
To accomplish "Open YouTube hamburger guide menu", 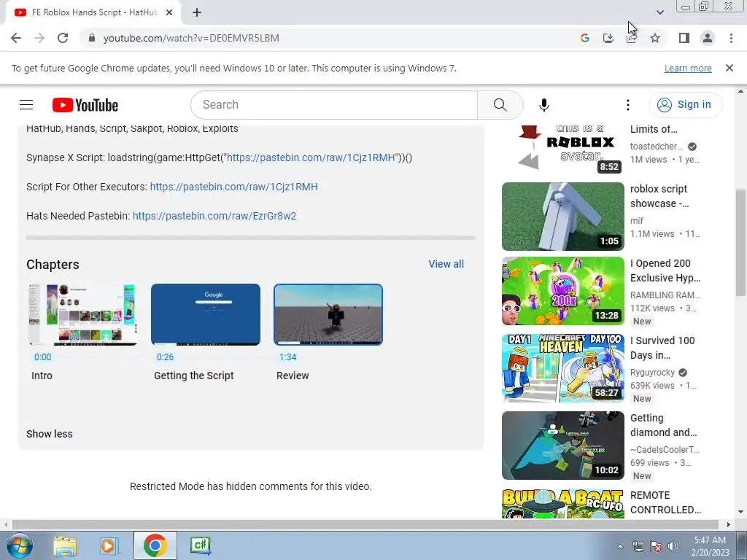I will pyautogui.click(x=26, y=105).
